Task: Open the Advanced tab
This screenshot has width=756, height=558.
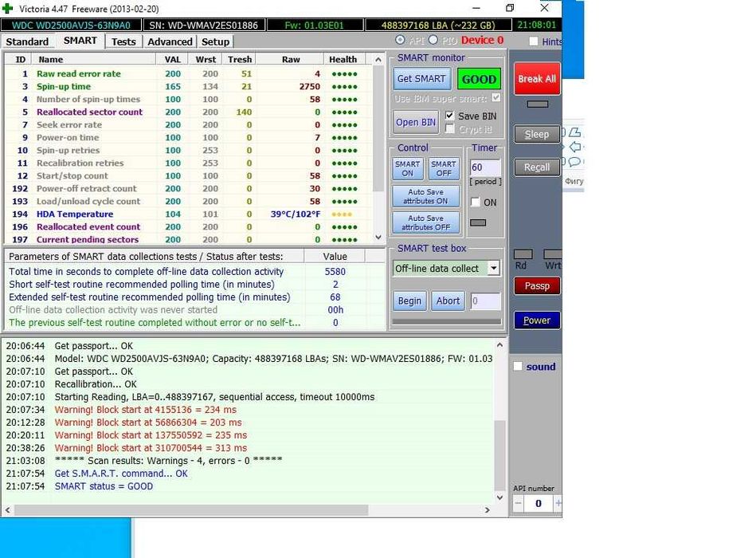Action: 170,41
